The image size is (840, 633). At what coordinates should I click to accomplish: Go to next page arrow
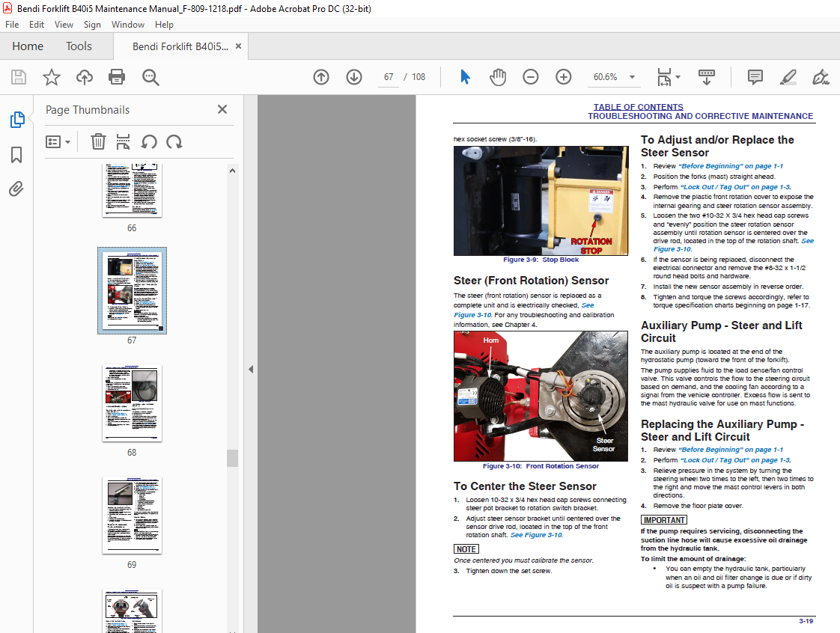click(354, 77)
